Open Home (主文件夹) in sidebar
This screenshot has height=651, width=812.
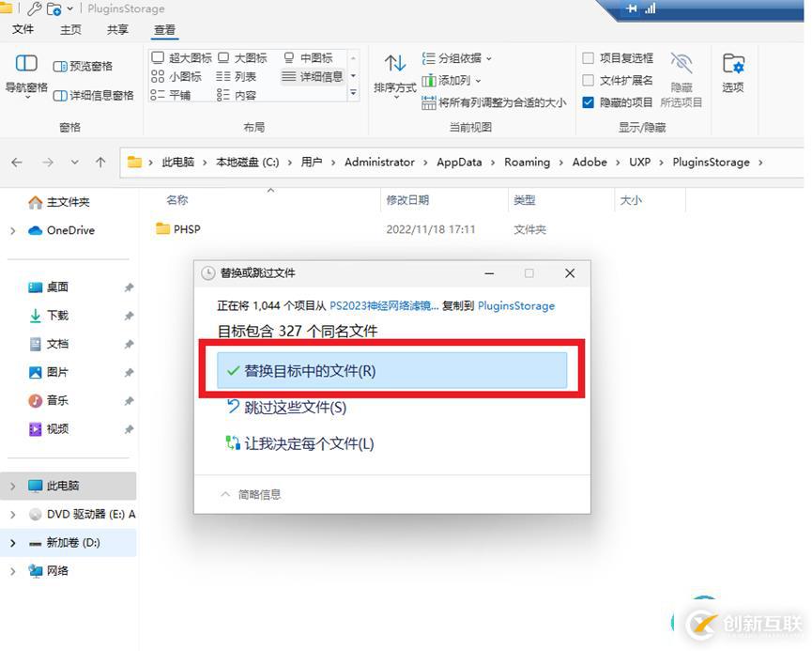coord(58,202)
